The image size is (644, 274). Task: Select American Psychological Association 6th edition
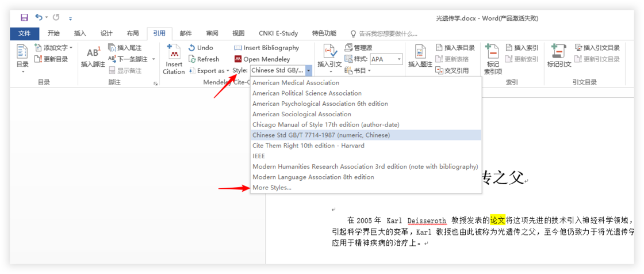pyautogui.click(x=366, y=104)
